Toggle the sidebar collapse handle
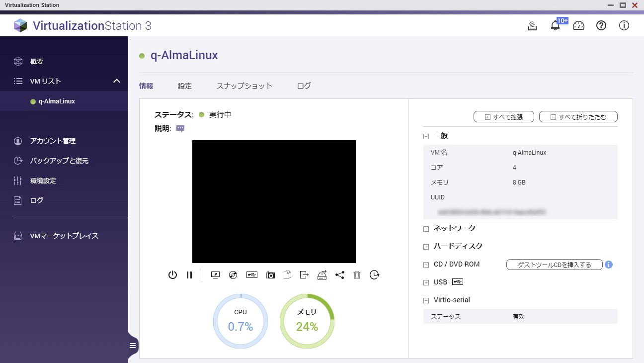This screenshot has height=363, width=644. point(133,346)
